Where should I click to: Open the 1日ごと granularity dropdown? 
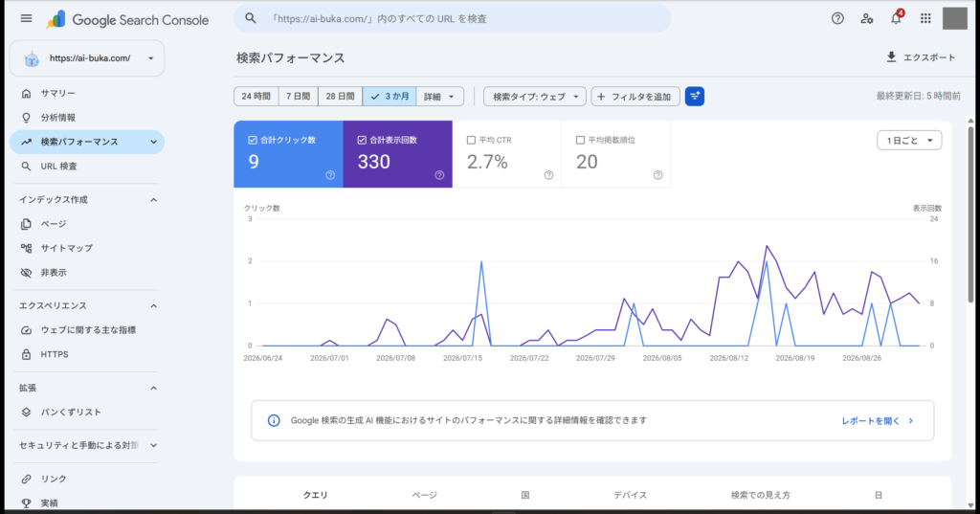pyautogui.click(x=909, y=141)
